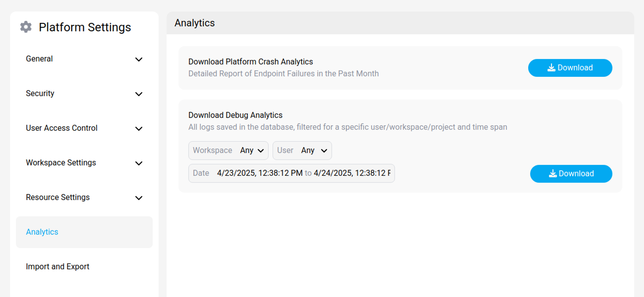
Task: Expand the Security section chevron
Action: click(139, 94)
